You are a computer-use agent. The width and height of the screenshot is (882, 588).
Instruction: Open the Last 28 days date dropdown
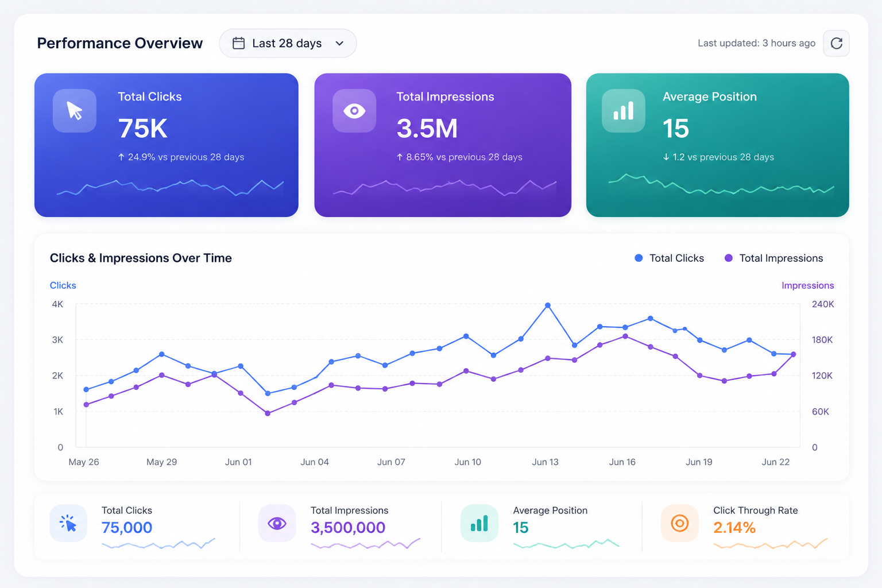288,43
